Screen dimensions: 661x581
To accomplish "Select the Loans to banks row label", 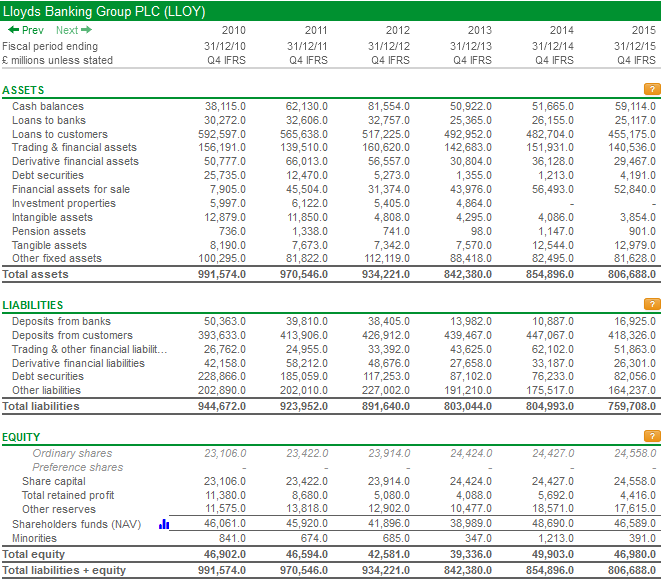I will [x=49, y=120].
